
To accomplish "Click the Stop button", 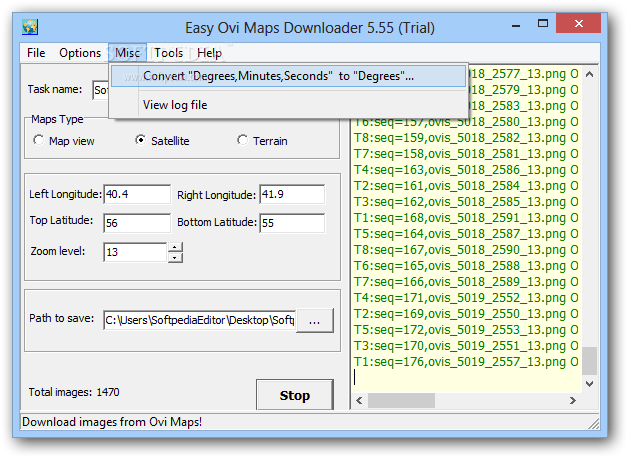I will click(x=295, y=395).
